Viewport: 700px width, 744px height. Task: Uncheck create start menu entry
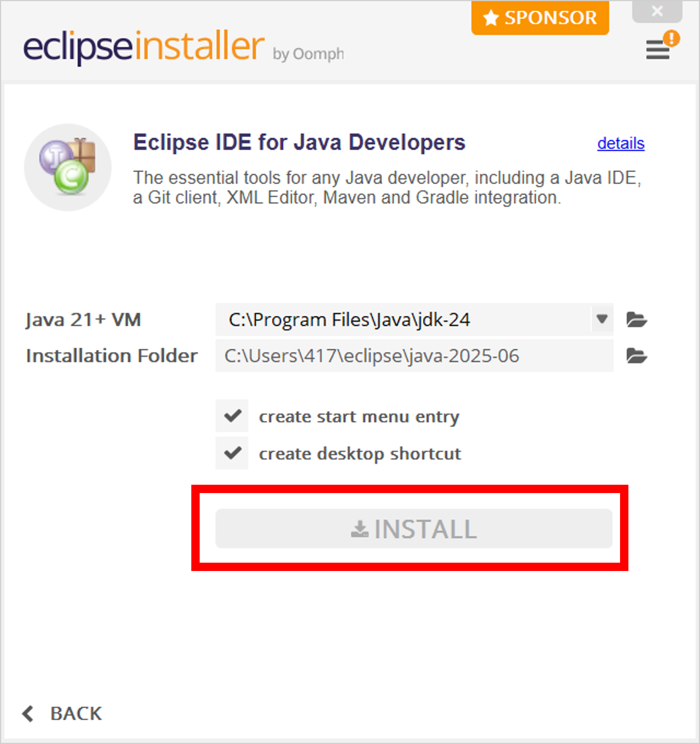coord(232,416)
